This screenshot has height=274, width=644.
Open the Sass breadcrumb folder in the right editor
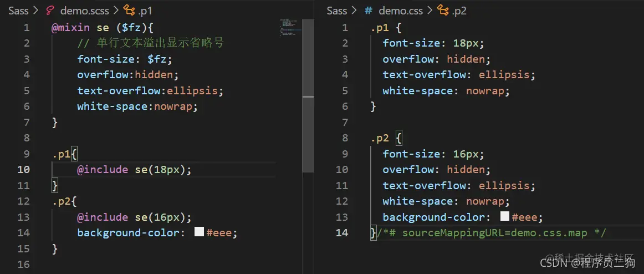click(337, 11)
